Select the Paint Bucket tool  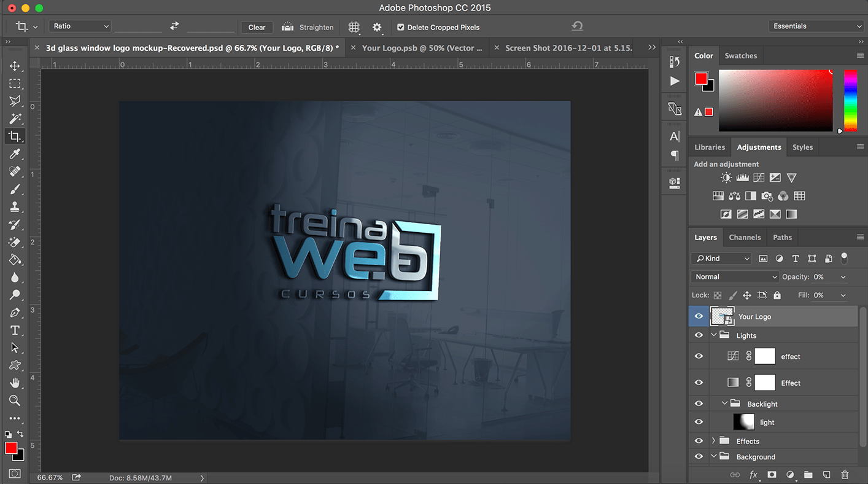(15, 260)
